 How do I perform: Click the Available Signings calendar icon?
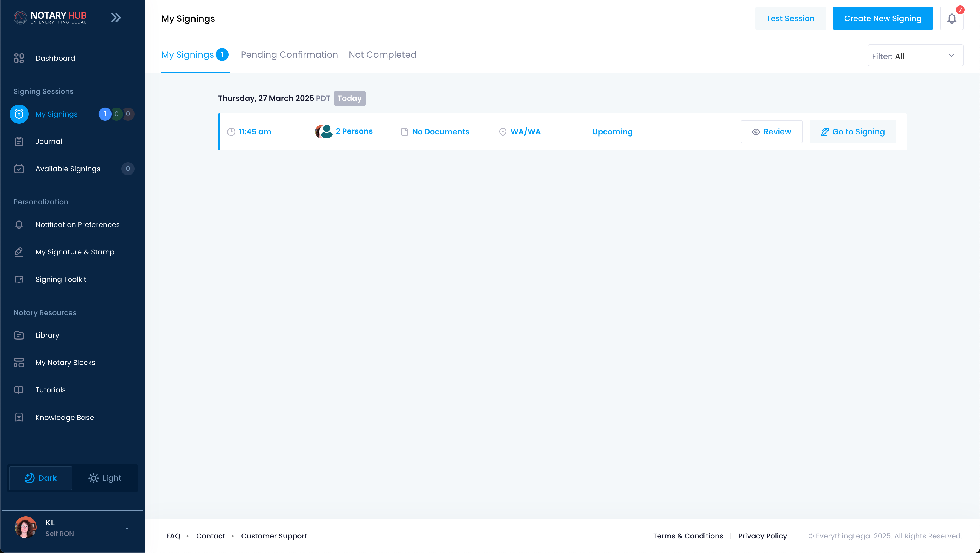[19, 169]
